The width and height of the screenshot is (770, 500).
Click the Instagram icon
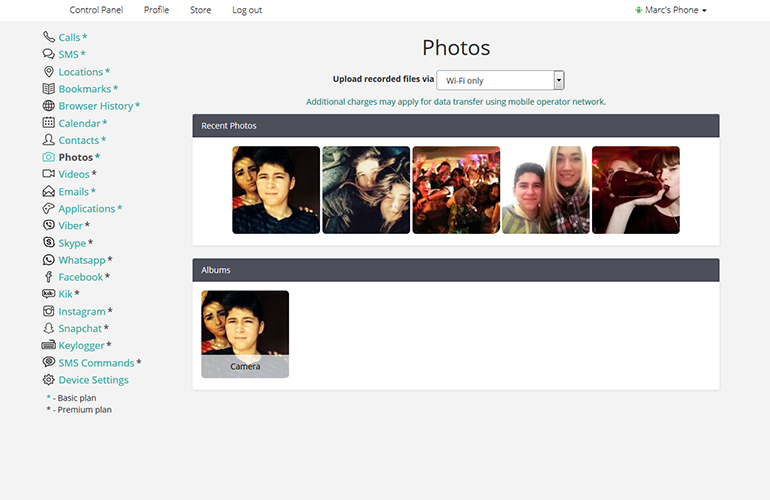coord(49,311)
